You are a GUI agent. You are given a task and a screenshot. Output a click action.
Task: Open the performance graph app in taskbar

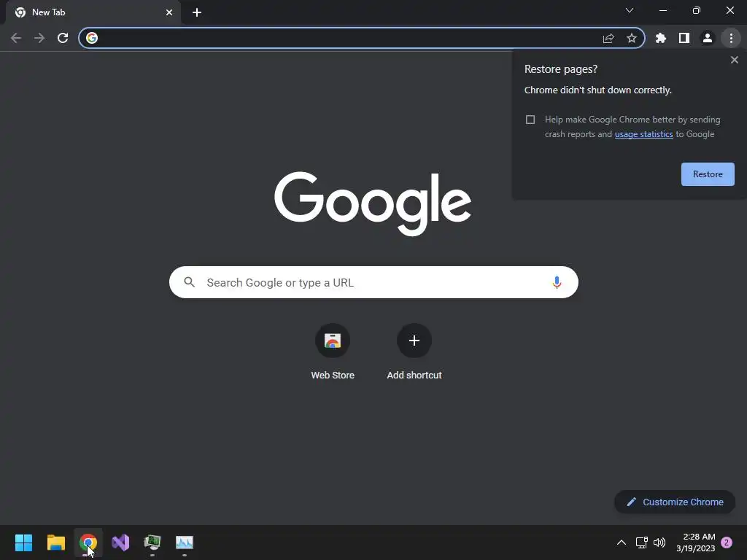(185, 542)
